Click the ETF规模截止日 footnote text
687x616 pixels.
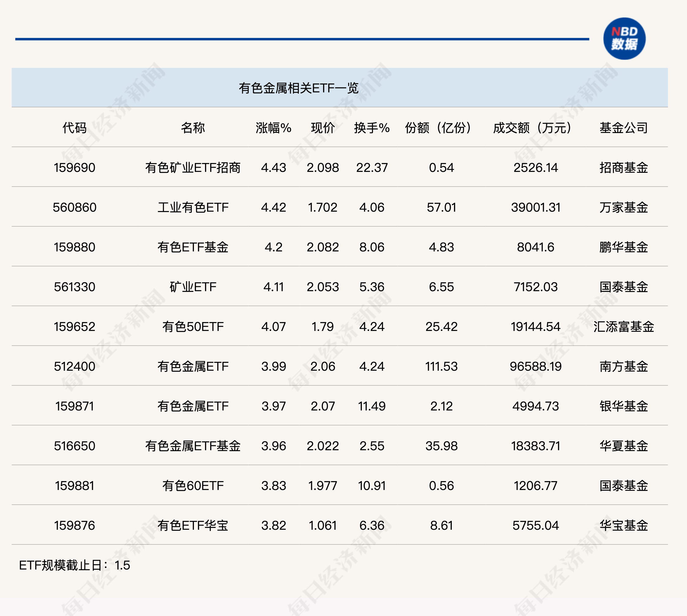74,565
